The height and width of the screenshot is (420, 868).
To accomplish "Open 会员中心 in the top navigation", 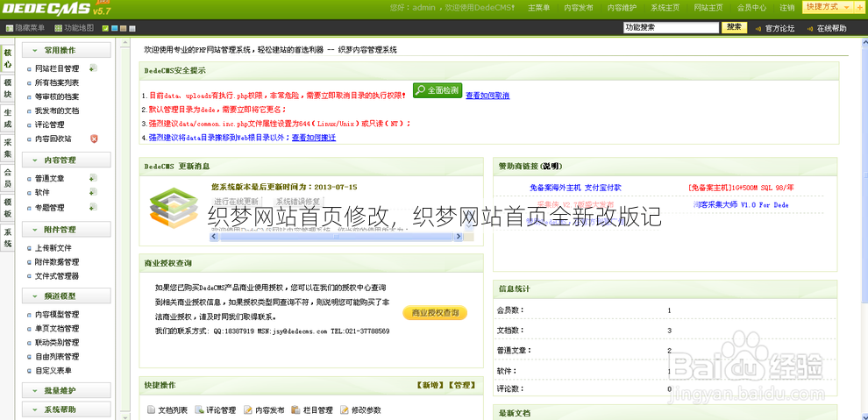I will pyautogui.click(x=751, y=8).
